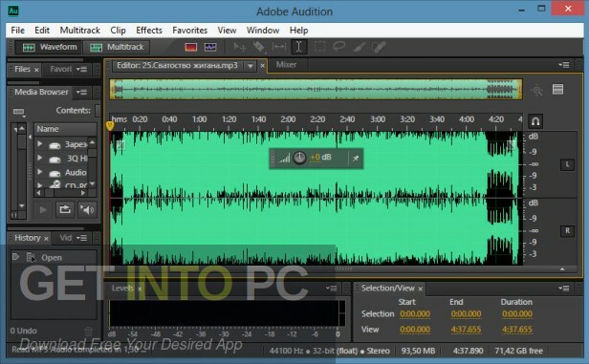This screenshot has height=364, width=589.
Task: Click the media browser horizontal scrollbar
Action: click(x=60, y=193)
